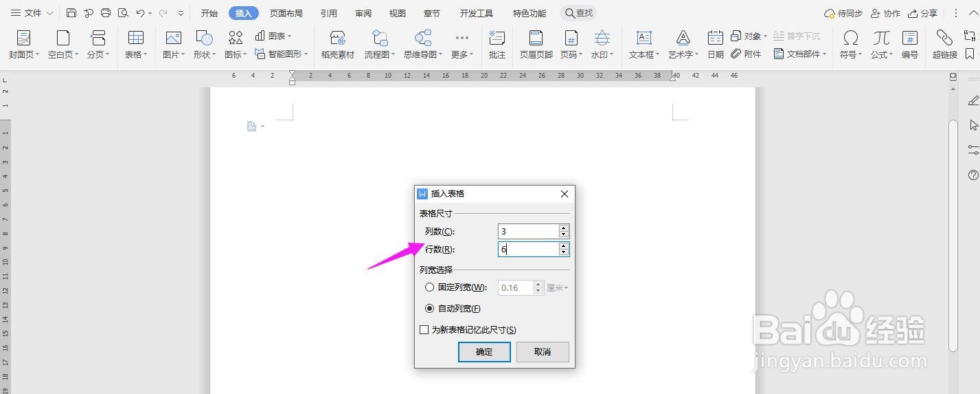Screen dimensions: 980x394
Task: Increase the column count (列数) with up arrow
Action: coord(564,228)
